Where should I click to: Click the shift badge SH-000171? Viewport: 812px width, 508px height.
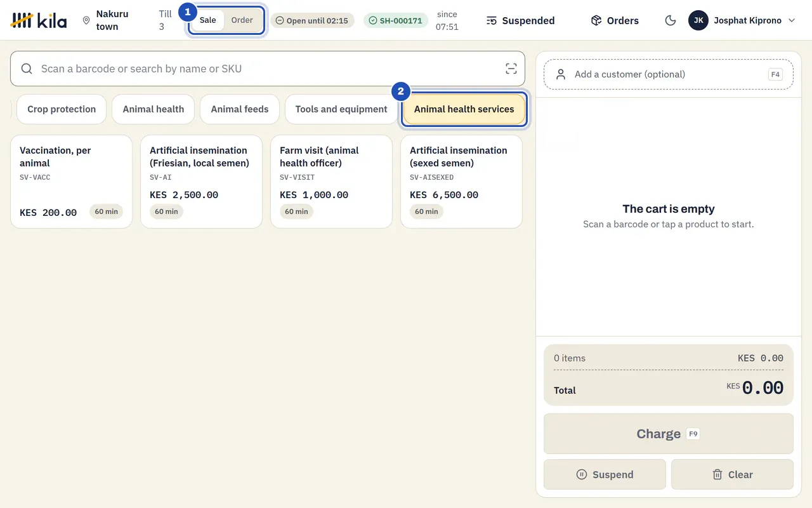click(x=396, y=20)
